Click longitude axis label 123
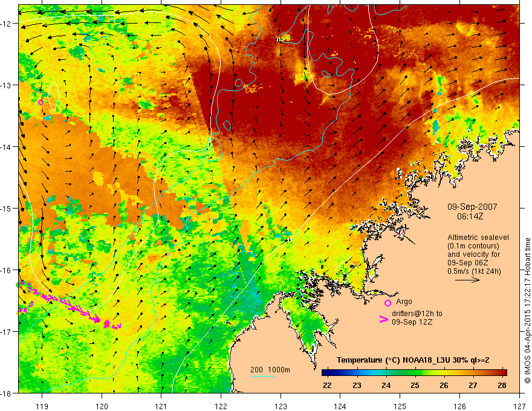Screen dimensions: 532x411 point(281,406)
